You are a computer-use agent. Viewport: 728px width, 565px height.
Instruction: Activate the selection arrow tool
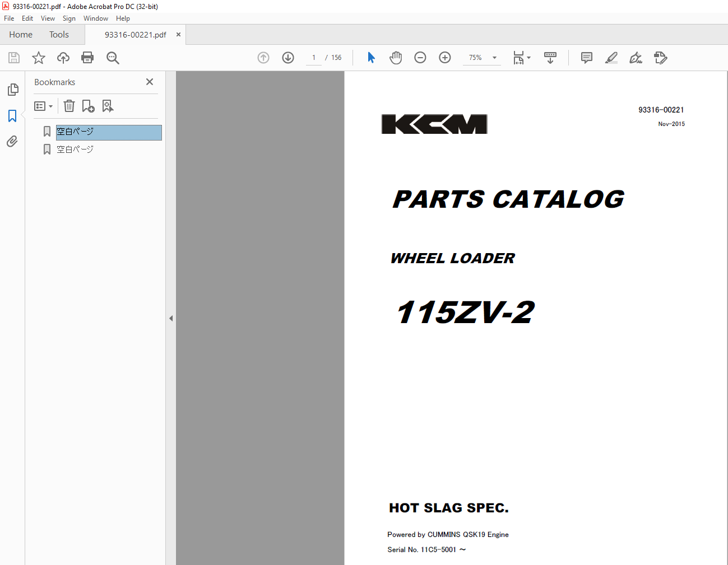click(371, 58)
